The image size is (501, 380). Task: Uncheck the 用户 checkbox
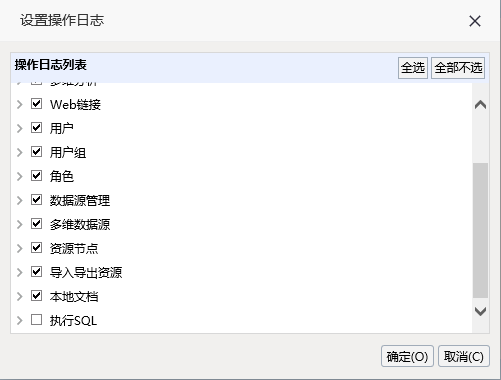click(36, 128)
